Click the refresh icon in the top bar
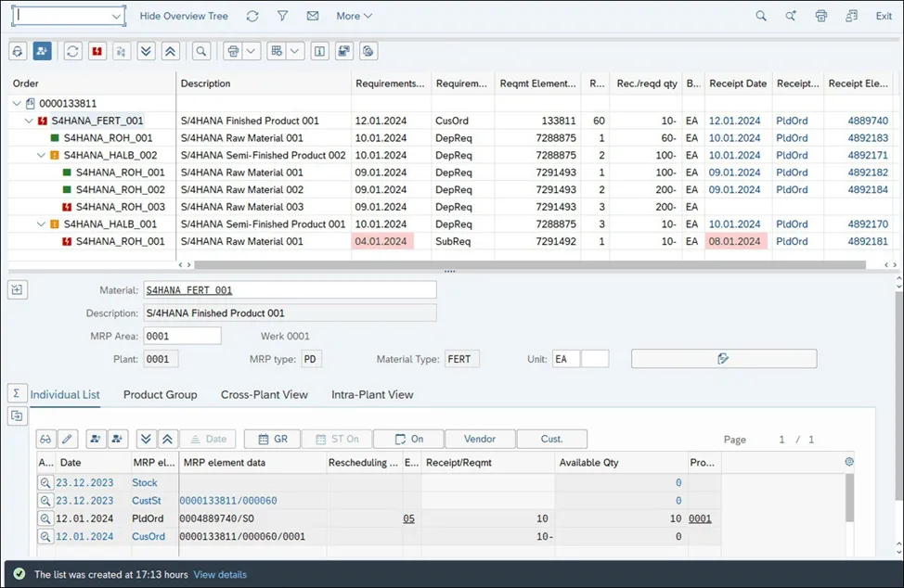 pos(252,16)
